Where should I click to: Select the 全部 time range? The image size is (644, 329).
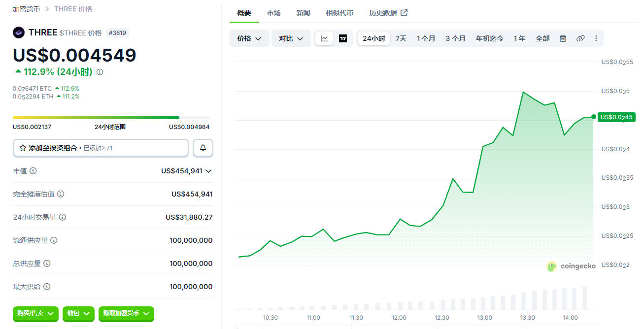[542, 38]
